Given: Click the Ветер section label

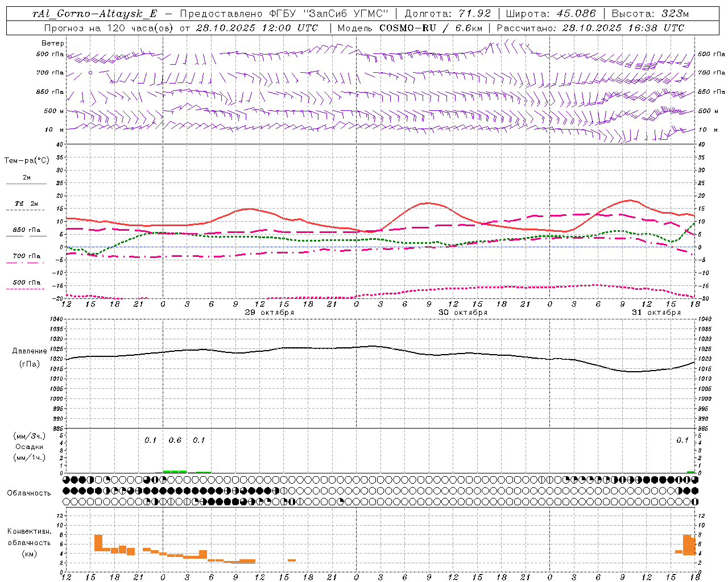Looking at the screenshot, I should [52, 43].
